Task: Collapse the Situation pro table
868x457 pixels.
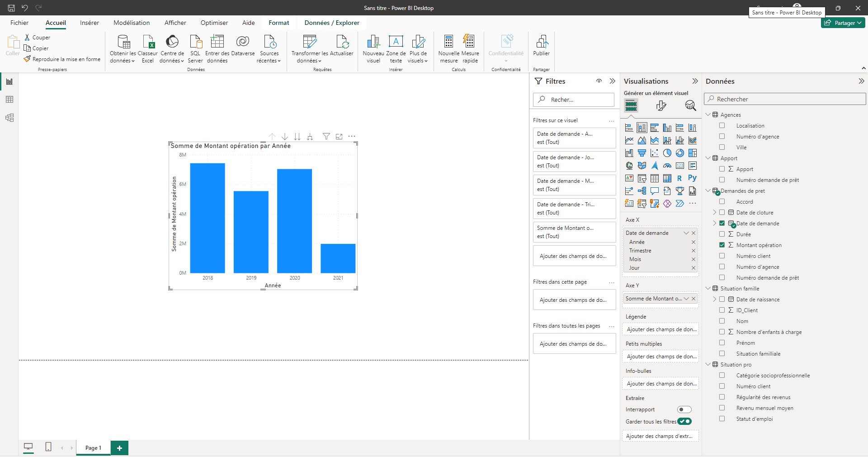Action: pyautogui.click(x=708, y=364)
